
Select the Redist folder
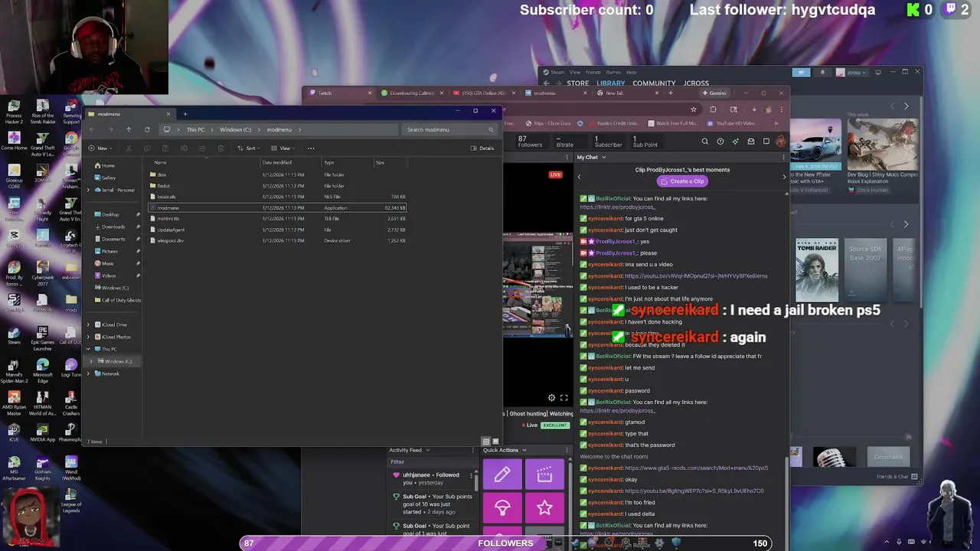click(x=277, y=186)
